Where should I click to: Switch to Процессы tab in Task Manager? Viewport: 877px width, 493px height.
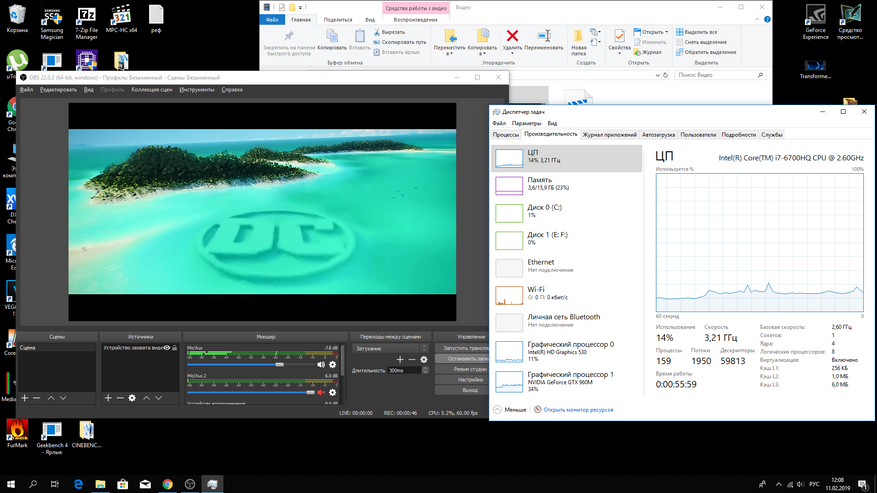coord(506,135)
